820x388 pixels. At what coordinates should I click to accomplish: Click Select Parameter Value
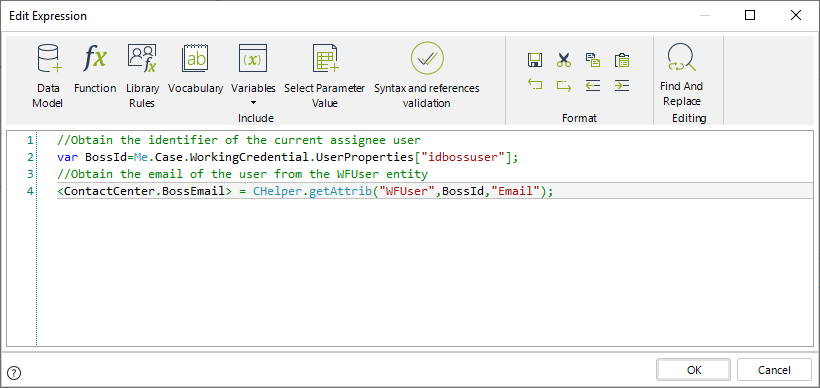click(x=325, y=76)
